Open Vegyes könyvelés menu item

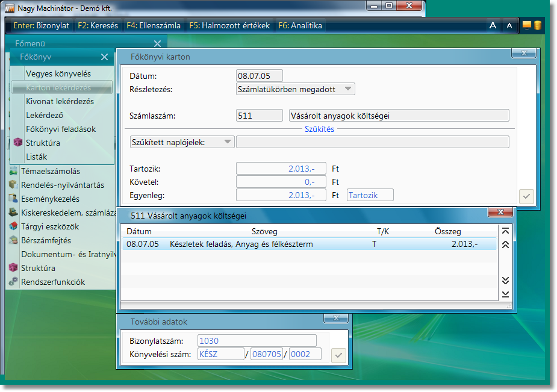click(58, 73)
